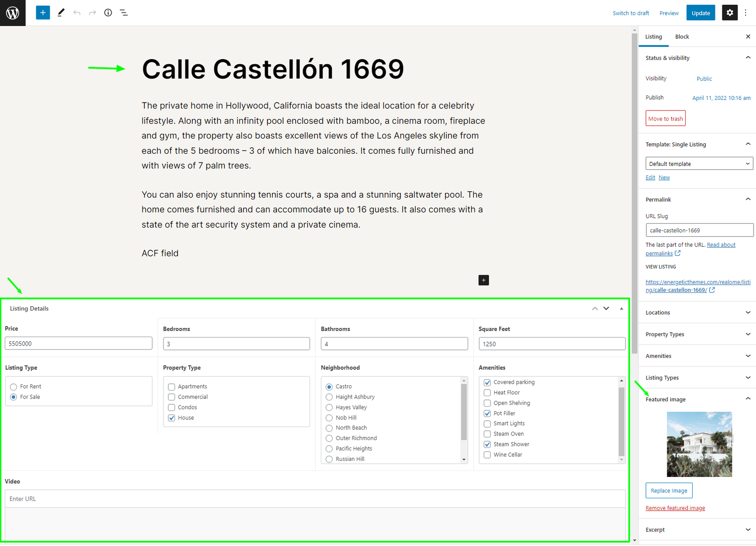Screen dimensions: 756x546
Task: Toggle the settings gear icon
Action: pyautogui.click(x=730, y=13)
